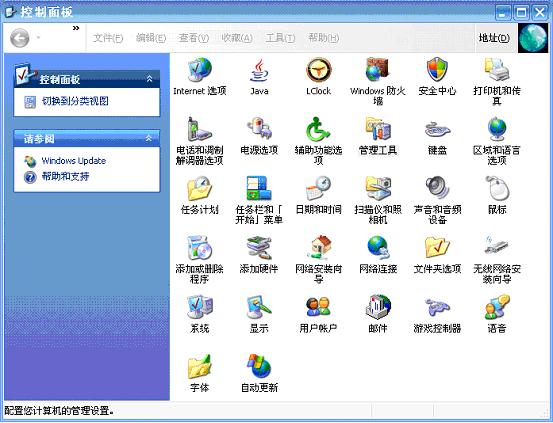Open Windows 防火墙 icon
Image resolution: width=553 pixels, height=423 pixels.
[377, 70]
